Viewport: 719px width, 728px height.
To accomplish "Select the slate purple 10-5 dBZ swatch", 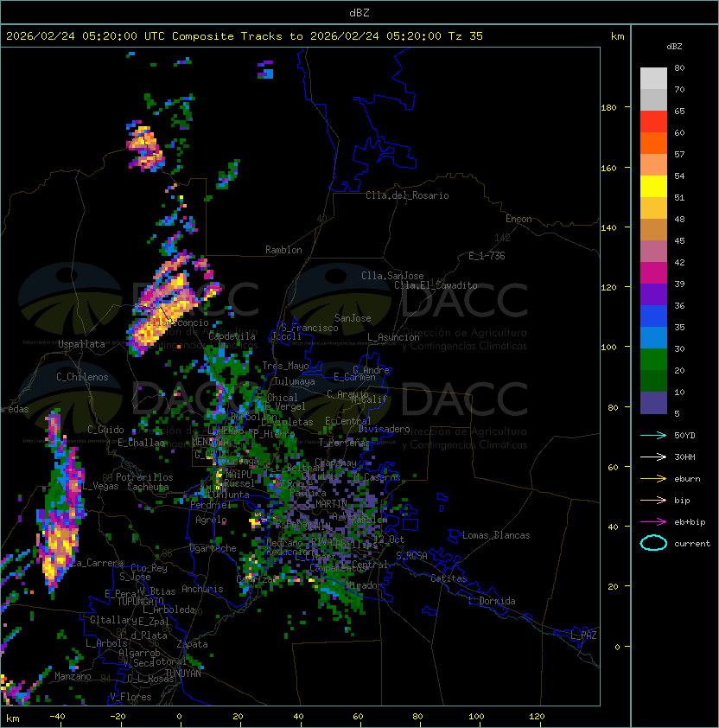I will pyautogui.click(x=653, y=403).
